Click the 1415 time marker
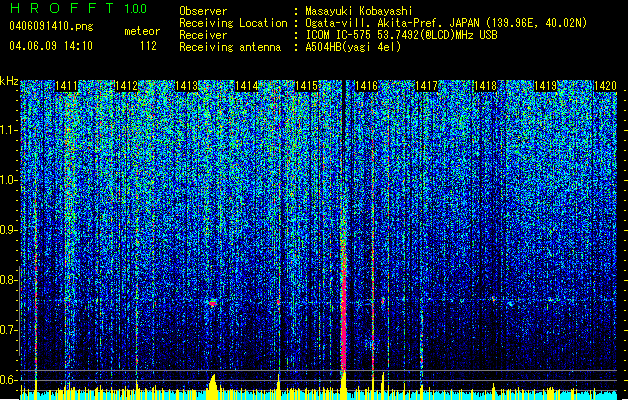The width and height of the screenshot is (629, 400). (x=306, y=86)
